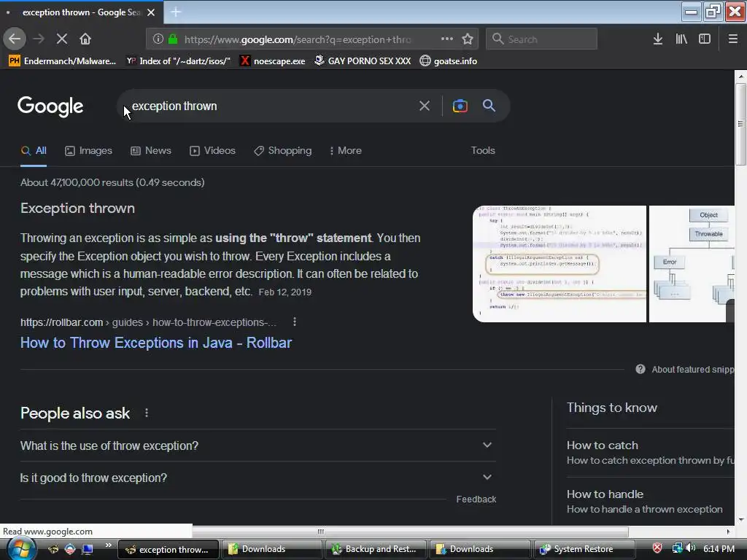The height and width of the screenshot is (560, 747).
Task: Open the Index of /~dartz/isos/ bookmark
Action: pos(179,61)
